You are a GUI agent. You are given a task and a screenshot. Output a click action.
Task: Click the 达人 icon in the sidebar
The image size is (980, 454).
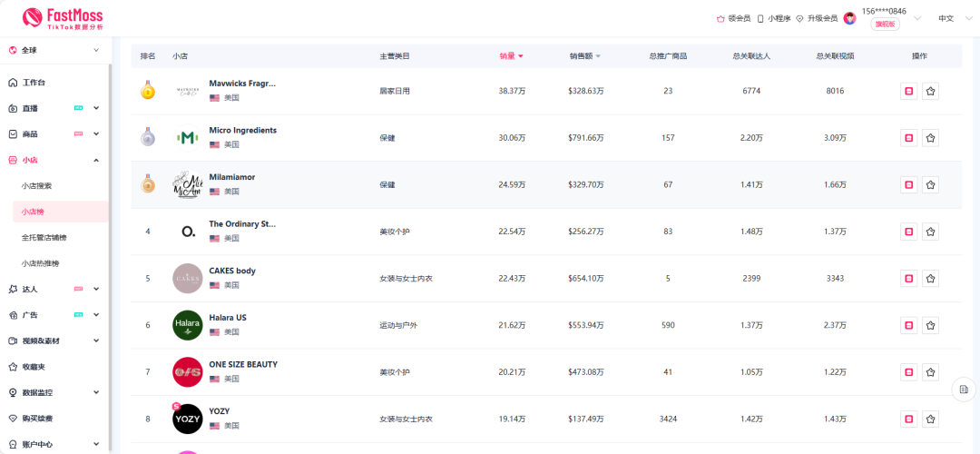pyautogui.click(x=13, y=289)
